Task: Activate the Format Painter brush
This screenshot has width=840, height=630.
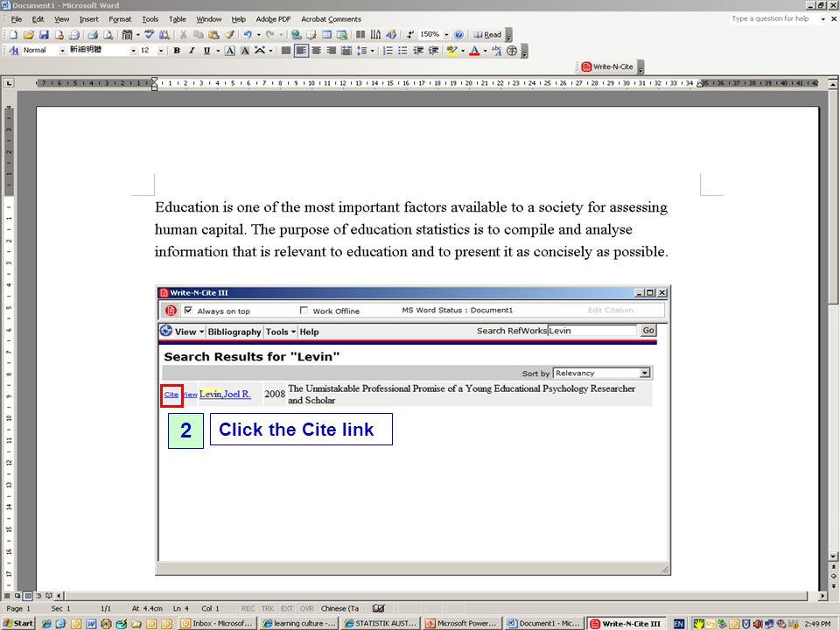Action: coord(229,35)
